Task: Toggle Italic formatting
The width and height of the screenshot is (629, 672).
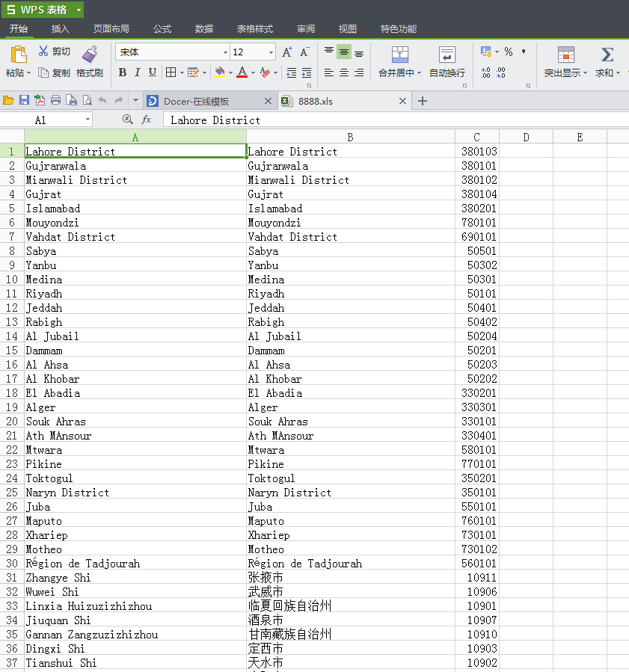Action: point(137,73)
